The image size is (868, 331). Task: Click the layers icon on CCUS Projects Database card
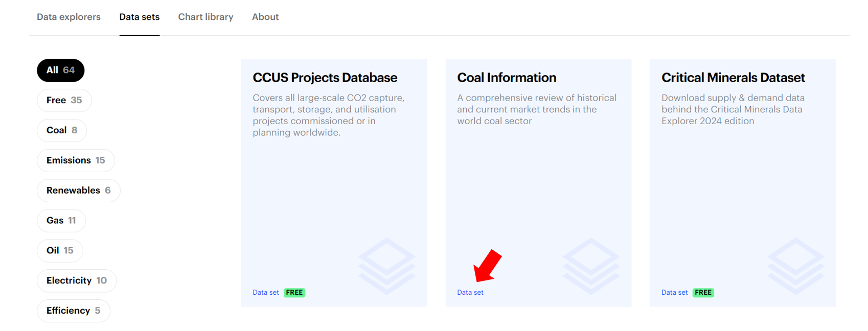click(386, 266)
